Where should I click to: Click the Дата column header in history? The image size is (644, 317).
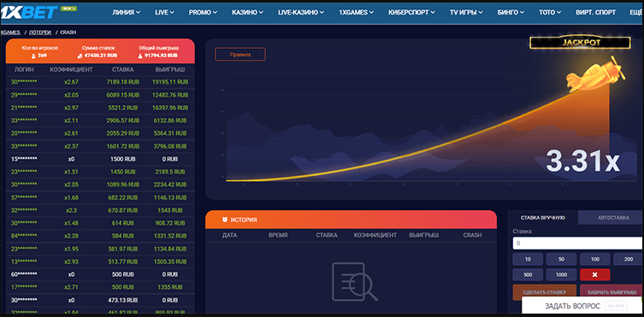[229, 235]
